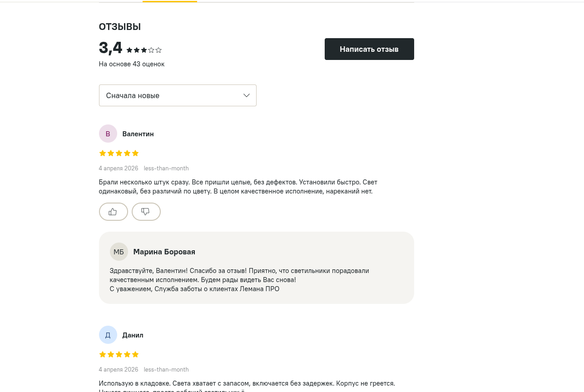Select the reviewer name Данил
The image size is (584, 392).
click(133, 335)
